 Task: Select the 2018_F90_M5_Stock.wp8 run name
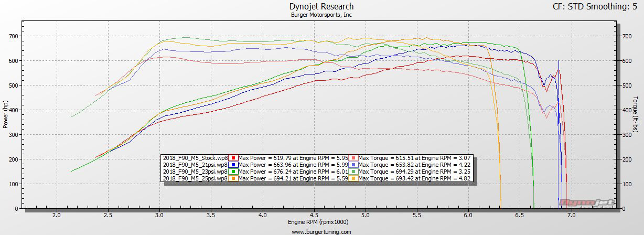195,158
